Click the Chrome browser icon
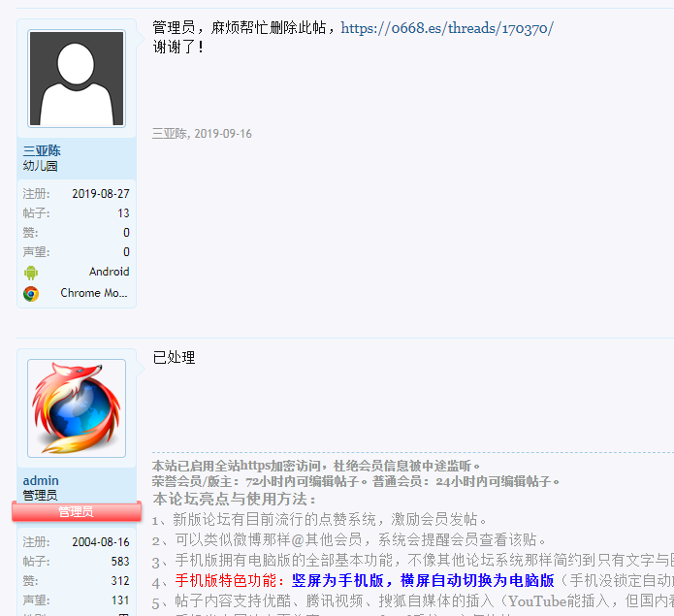This screenshot has width=674, height=616. click(x=31, y=293)
